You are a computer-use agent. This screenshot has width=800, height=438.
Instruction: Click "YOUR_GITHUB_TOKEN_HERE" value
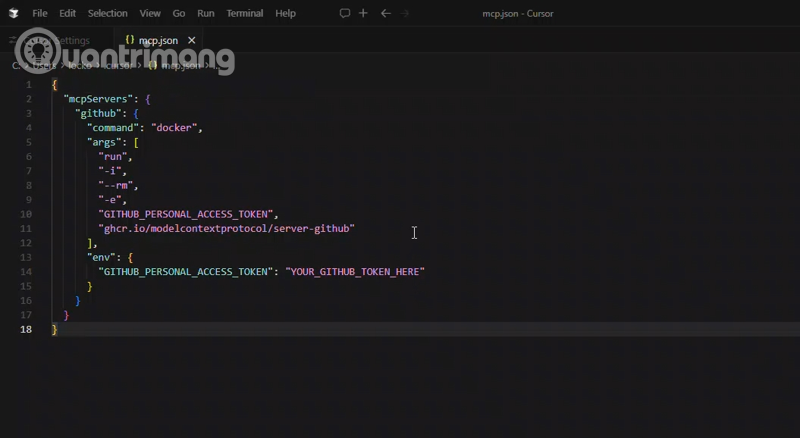point(355,272)
